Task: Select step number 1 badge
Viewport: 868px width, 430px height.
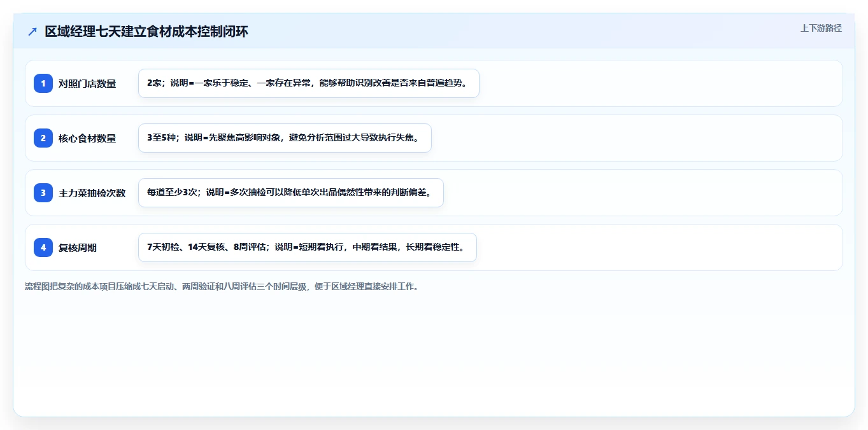Action: click(x=43, y=83)
